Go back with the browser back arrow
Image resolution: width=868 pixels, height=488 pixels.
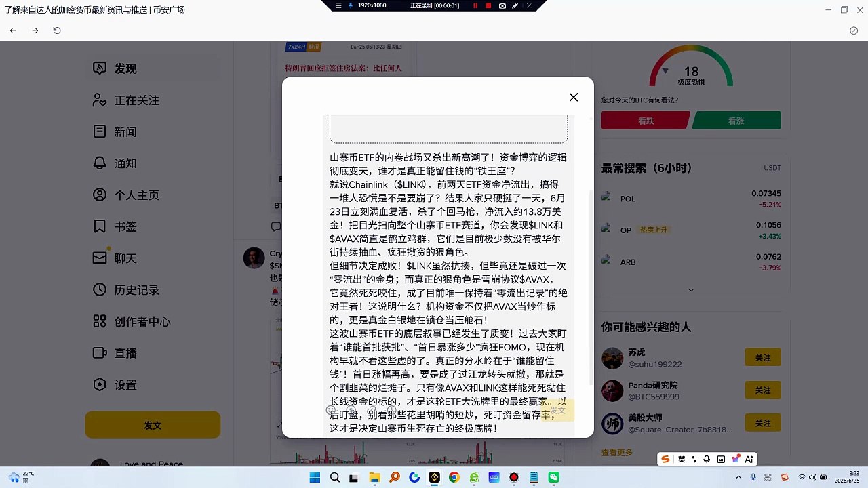pyautogui.click(x=13, y=30)
